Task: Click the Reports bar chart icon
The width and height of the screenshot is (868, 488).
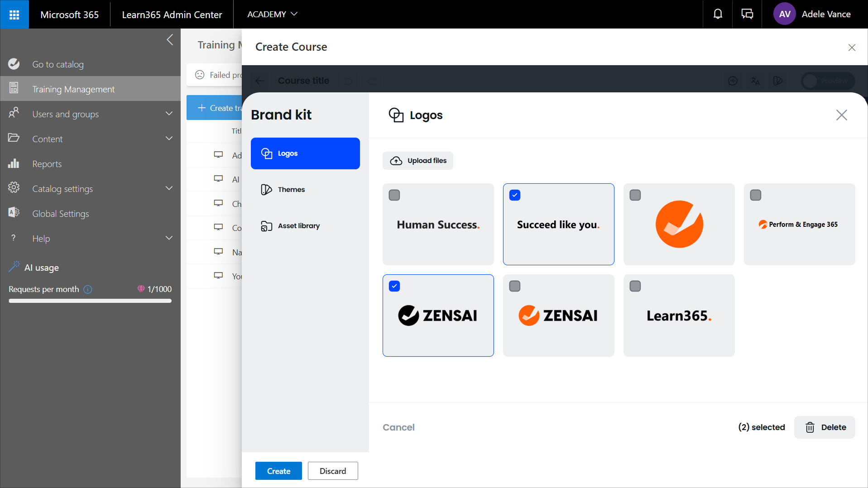Action: tap(14, 164)
